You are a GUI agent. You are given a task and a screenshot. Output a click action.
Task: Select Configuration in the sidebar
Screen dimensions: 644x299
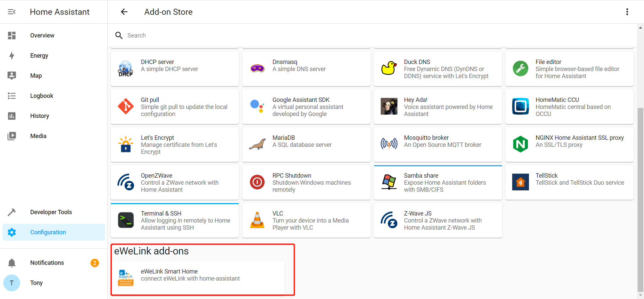(x=54, y=232)
